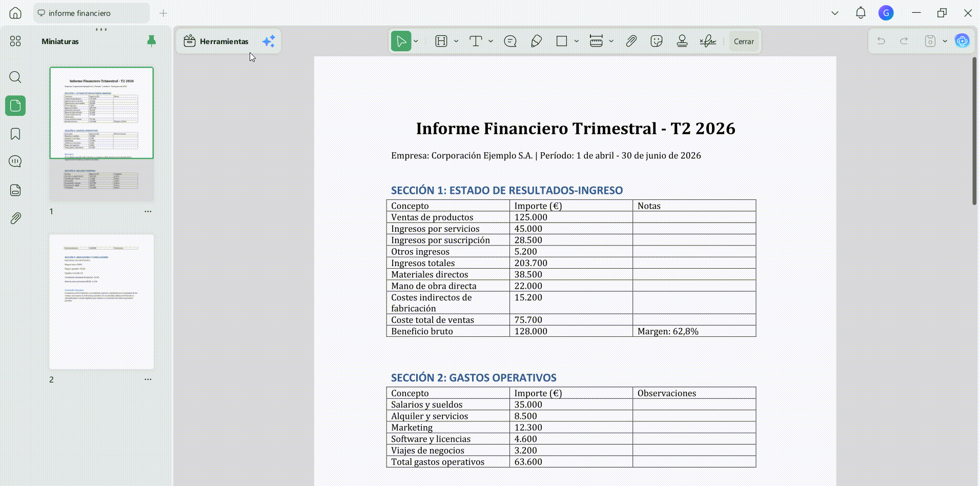980x486 pixels.
Task: Click the Margen: 62,8% note
Action: 668,331
